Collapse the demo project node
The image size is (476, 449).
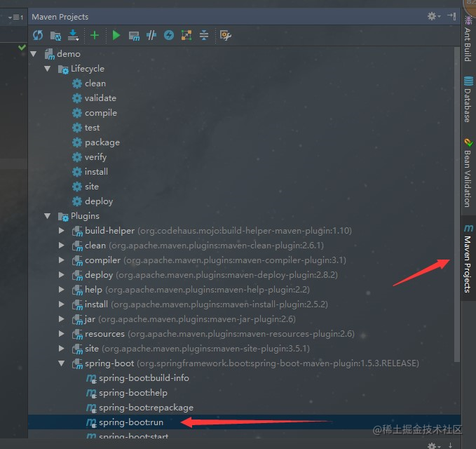34,54
